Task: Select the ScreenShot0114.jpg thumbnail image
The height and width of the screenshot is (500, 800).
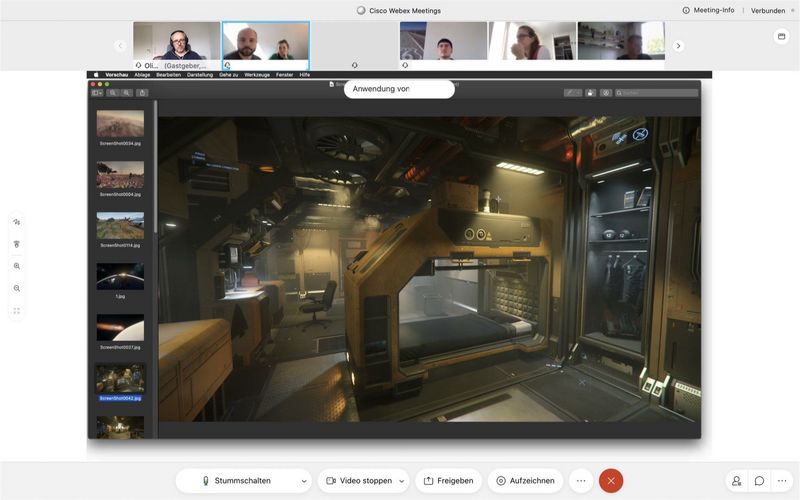Action: coord(120,226)
